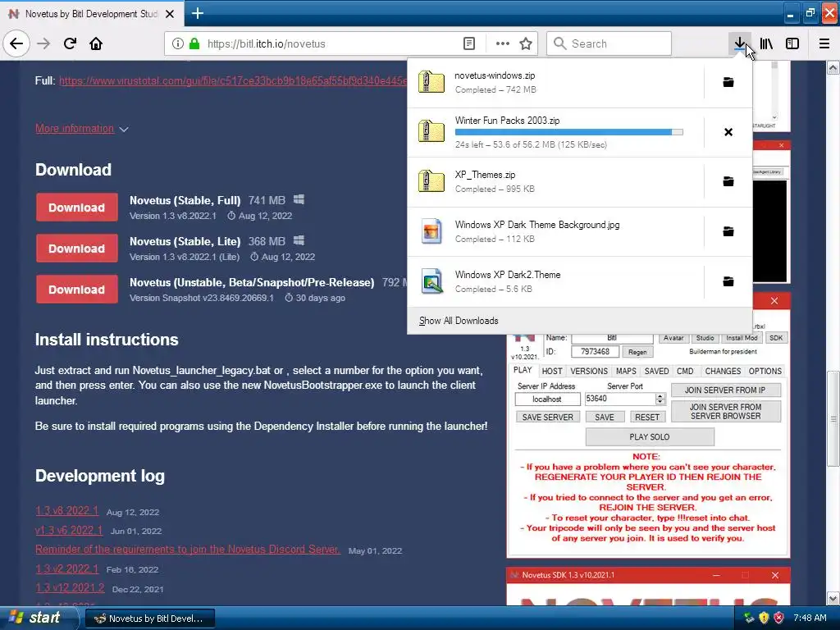Click the system tray clock 7:48 AM

(x=810, y=618)
